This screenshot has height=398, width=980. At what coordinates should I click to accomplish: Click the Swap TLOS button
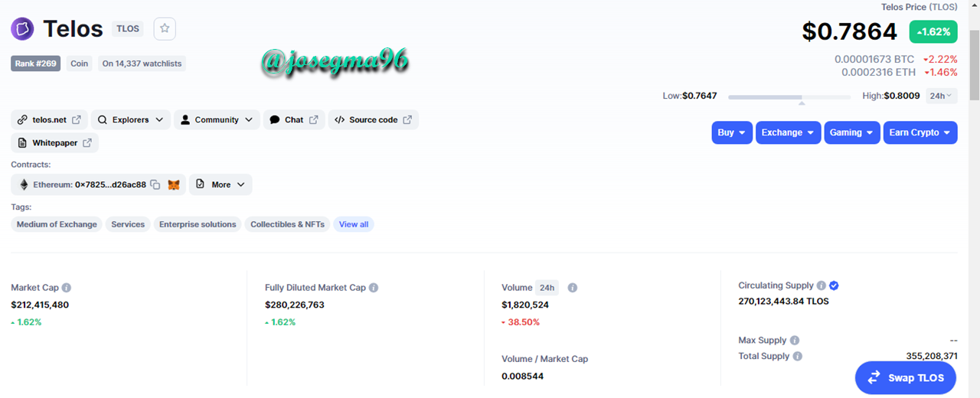tap(906, 377)
